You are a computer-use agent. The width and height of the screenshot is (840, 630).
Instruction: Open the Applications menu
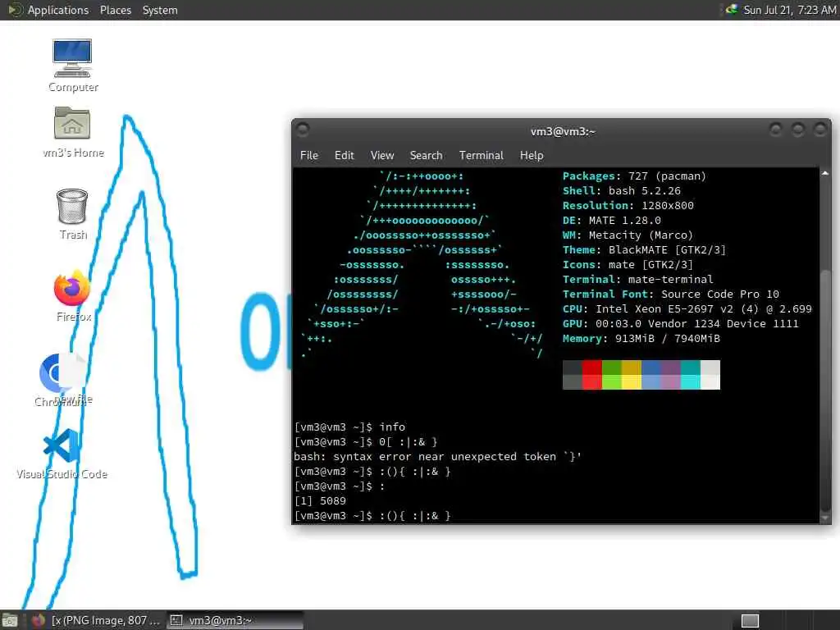58,10
